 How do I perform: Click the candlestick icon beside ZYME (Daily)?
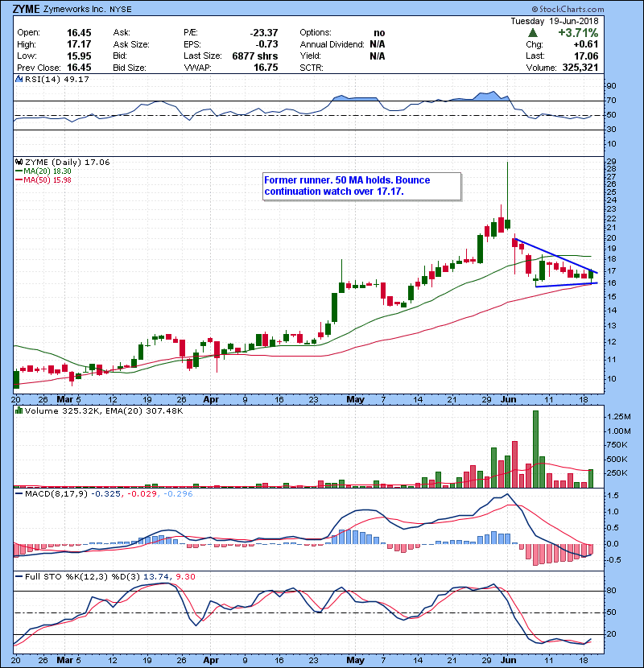click(x=19, y=162)
